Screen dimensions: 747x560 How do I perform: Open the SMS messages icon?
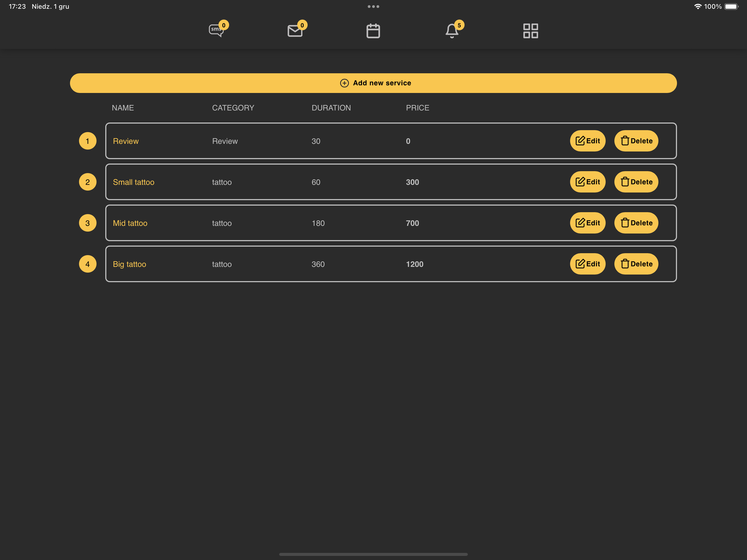(216, 31)
